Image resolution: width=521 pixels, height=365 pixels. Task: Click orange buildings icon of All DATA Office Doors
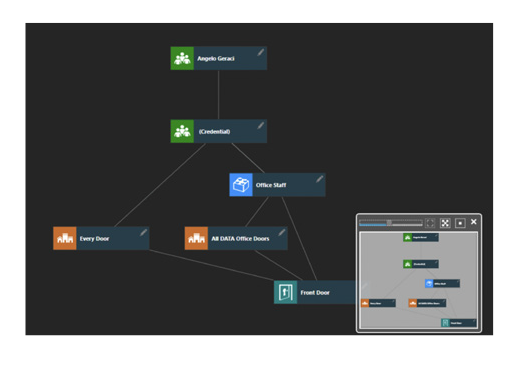click(x=196, y=238)
